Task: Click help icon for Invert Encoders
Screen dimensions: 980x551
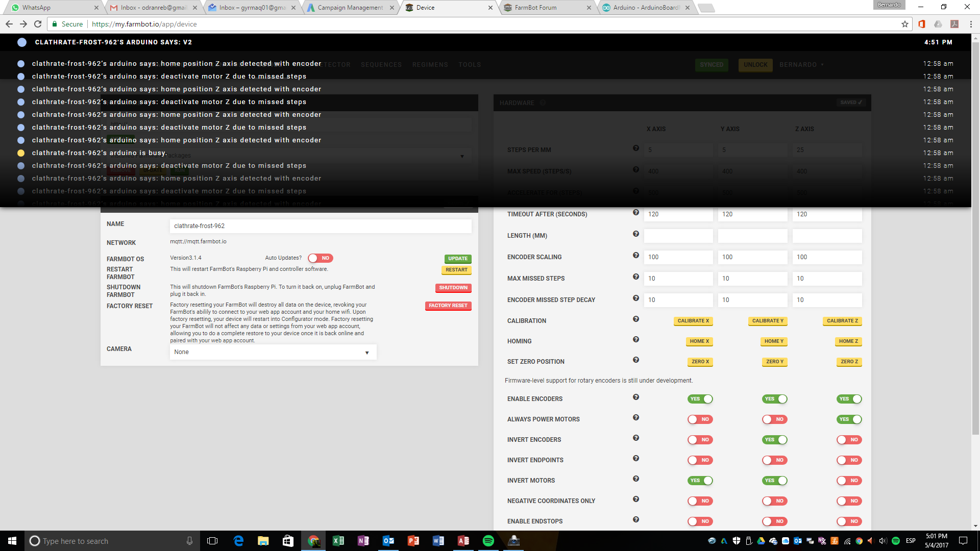Action: (x=636, y=438)
